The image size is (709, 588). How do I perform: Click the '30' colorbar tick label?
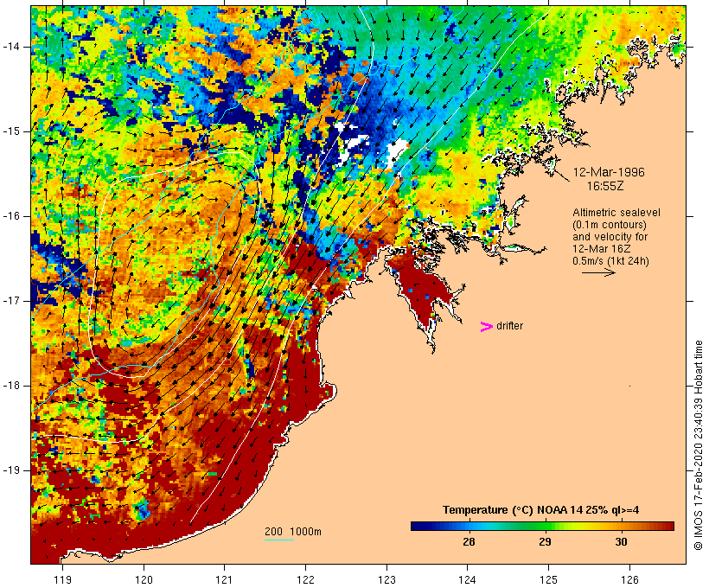pos(621,541)
